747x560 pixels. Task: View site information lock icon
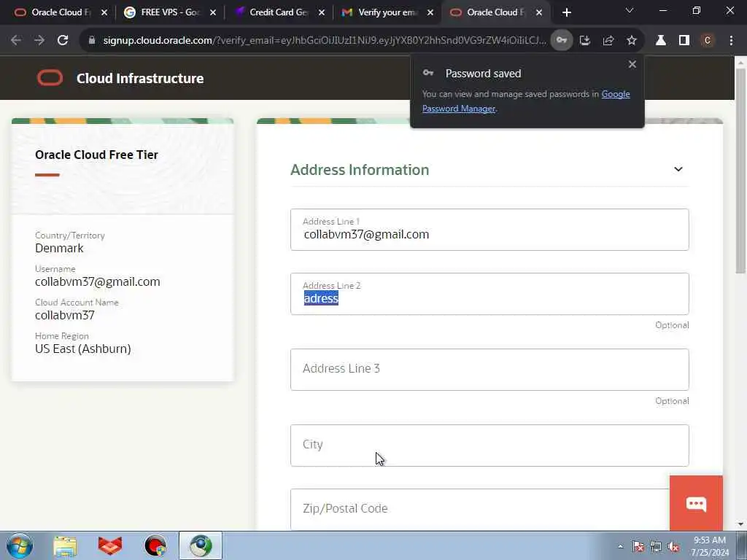[x=92, y=41]
